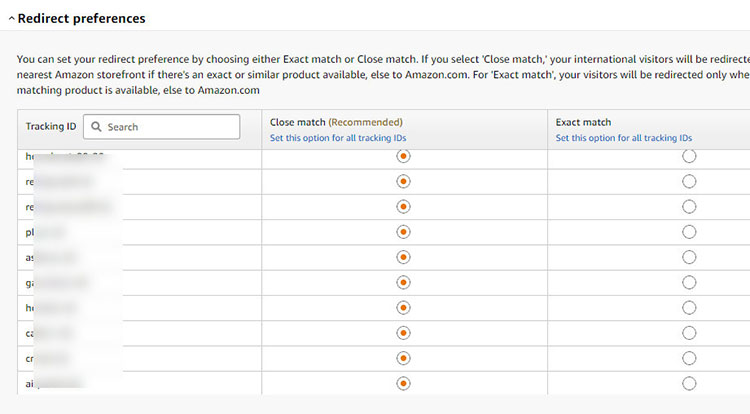
Task: Enable Exact match for the 'ai' tracking ID
Action: [x=689, y=383]
